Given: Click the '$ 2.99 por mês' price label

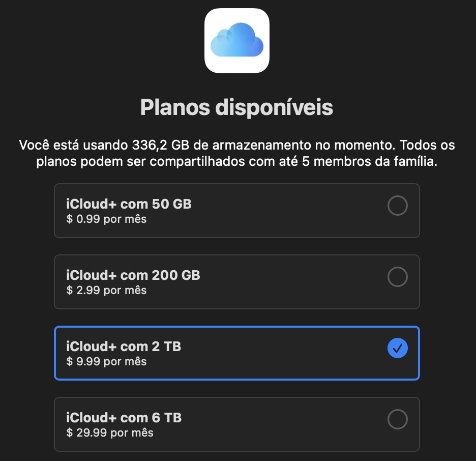Looking at the screenshot, I should click(x=107, y=290).
